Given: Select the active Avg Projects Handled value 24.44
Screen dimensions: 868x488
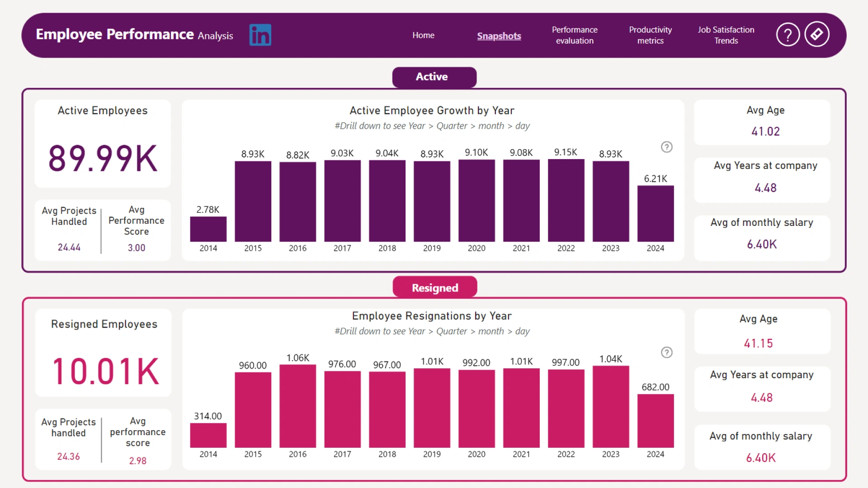Looking at the screenshot, I should pyautogui.click(x=69, y=247).
